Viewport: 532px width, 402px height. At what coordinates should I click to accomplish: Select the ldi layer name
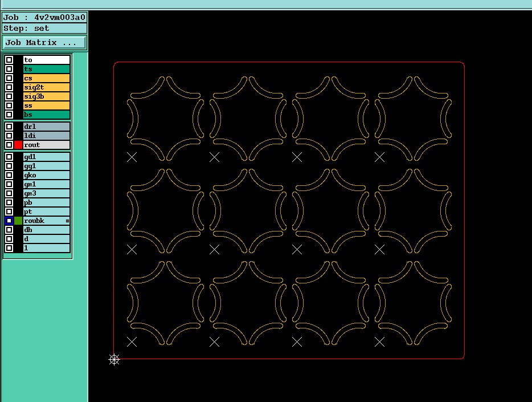47,136
